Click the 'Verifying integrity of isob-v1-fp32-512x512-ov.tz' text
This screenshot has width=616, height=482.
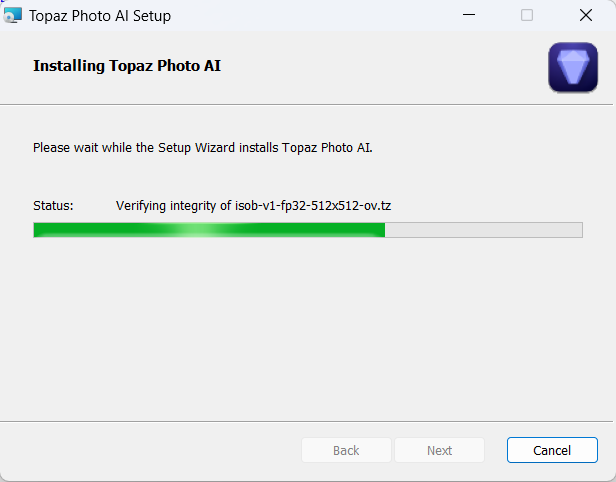click(253, 206)
